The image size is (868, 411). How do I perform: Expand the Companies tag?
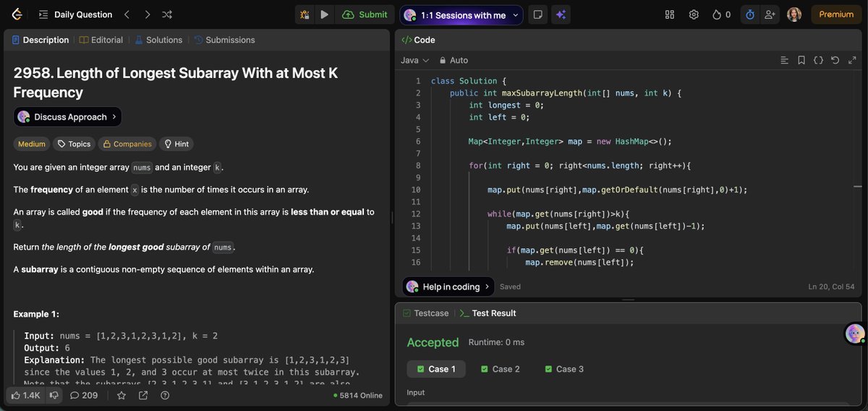coord(127,144)
